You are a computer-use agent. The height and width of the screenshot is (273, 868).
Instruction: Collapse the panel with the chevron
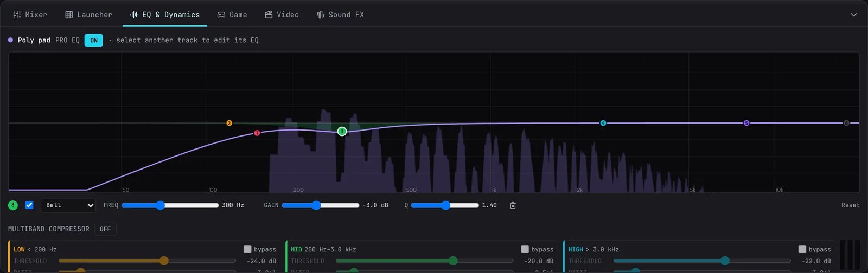click(853, 15)
